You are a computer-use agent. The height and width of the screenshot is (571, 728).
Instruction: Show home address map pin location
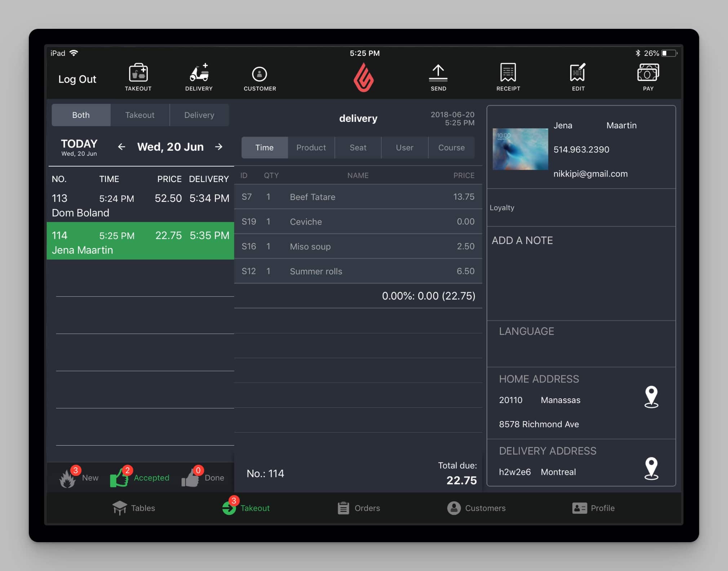click(x=651, y=397)
